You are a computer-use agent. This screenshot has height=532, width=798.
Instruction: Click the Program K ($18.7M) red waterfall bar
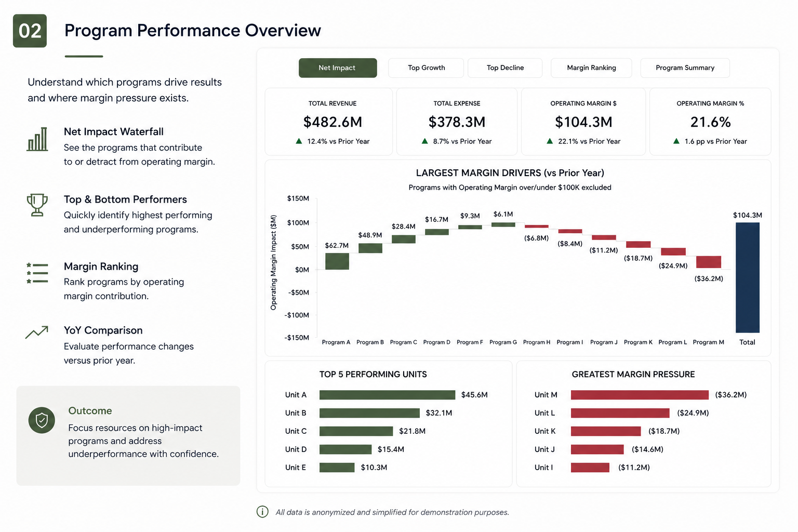tap(639, 244)
